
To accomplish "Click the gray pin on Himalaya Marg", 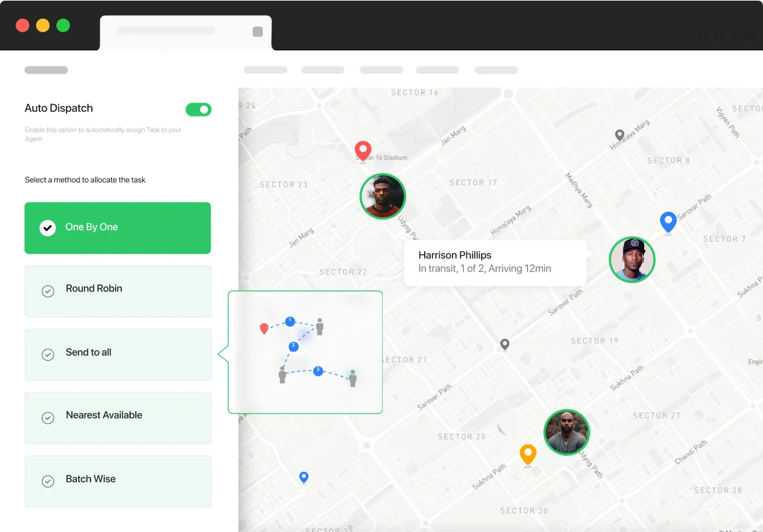I will click(619, 134).
